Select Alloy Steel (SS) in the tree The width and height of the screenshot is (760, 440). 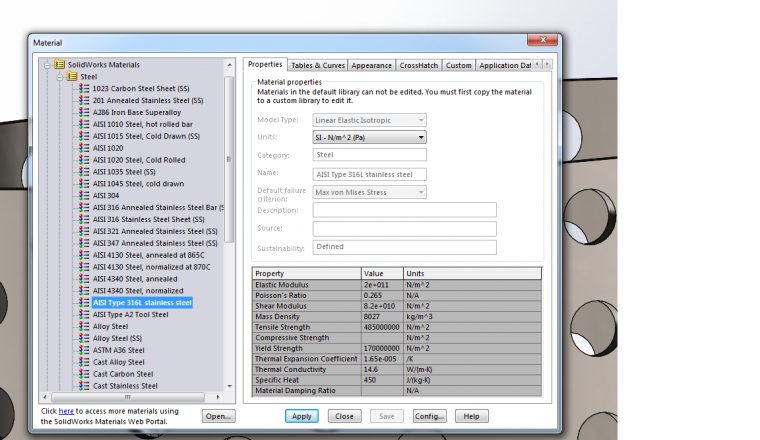coord(117,338)
